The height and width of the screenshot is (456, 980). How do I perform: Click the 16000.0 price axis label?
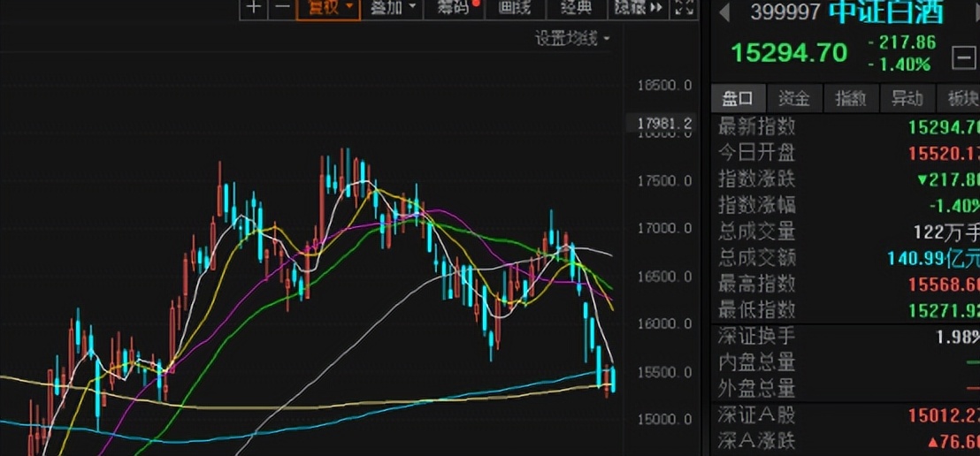[x=665, y=324]
